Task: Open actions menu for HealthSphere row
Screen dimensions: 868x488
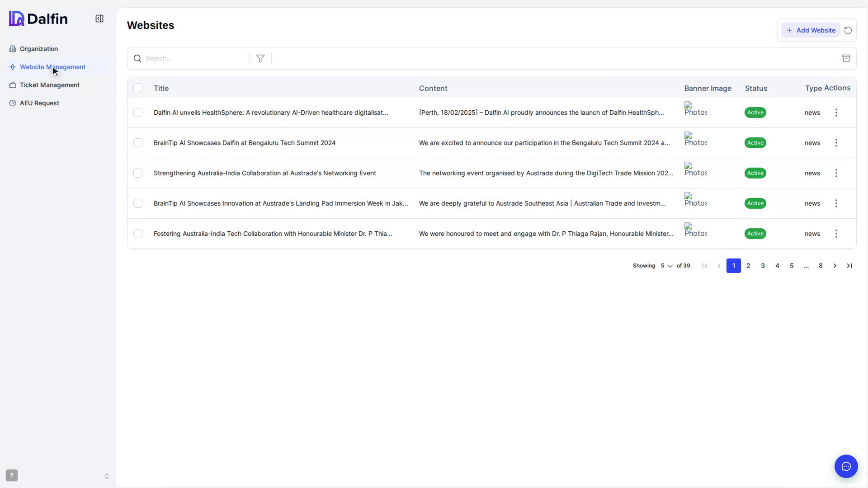Action: [836, 113]
